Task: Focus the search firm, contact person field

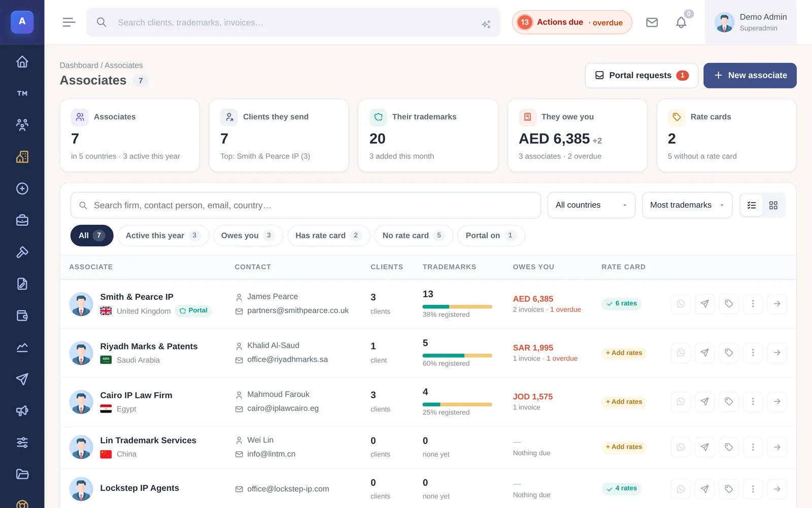Action: click(x=306, y=205)
